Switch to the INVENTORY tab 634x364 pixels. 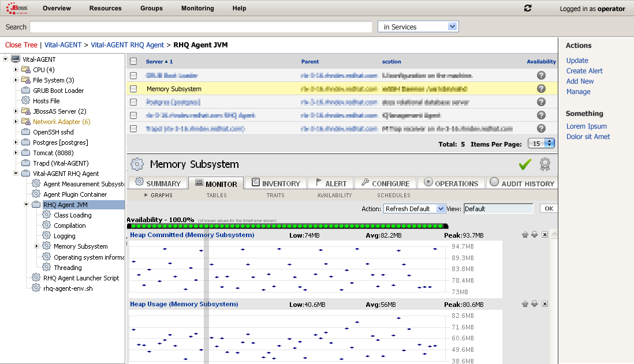pyautogui.click(x=276, y=183)
